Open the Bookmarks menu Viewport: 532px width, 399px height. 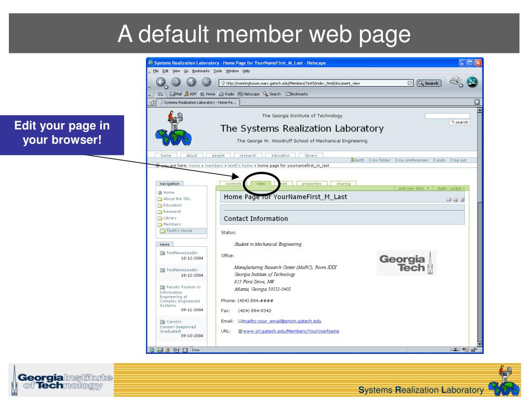pyautogui.click(x=201, y=71)
